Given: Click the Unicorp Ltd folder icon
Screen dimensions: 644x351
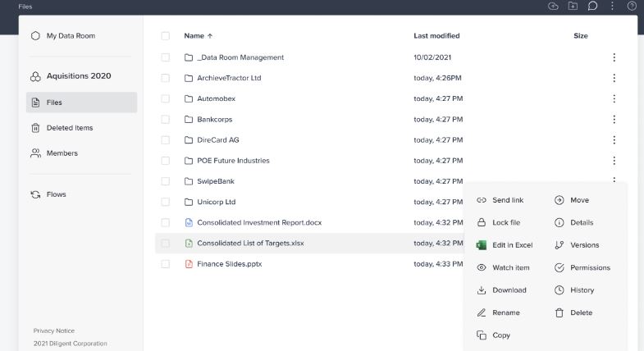Looking at the screenshot, I should tap(189, 202).
